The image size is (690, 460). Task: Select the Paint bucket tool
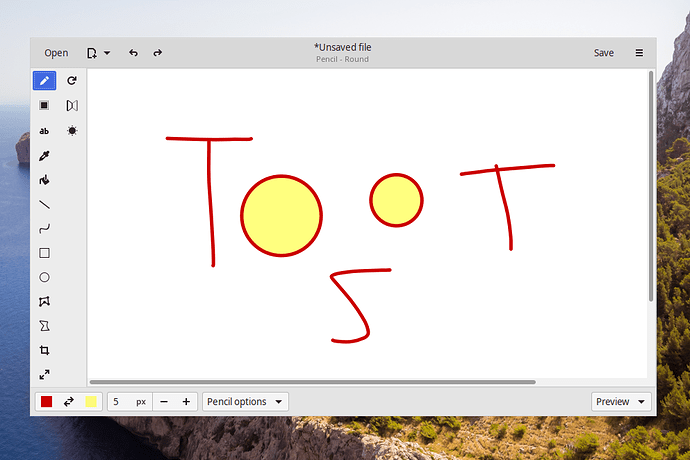point(44,180)
